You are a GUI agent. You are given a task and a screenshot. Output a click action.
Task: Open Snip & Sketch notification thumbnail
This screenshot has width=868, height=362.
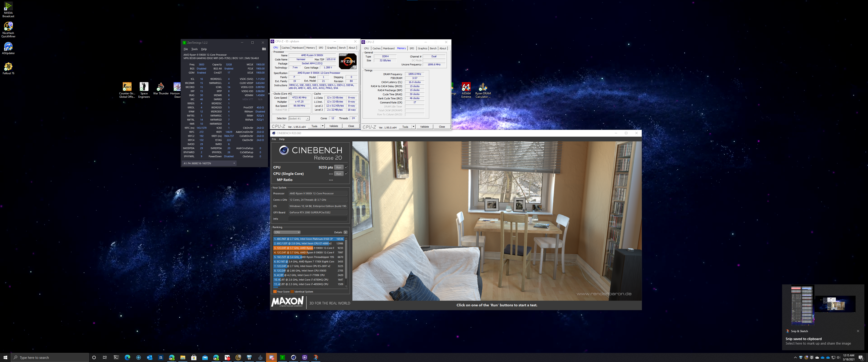pos(823,305)
